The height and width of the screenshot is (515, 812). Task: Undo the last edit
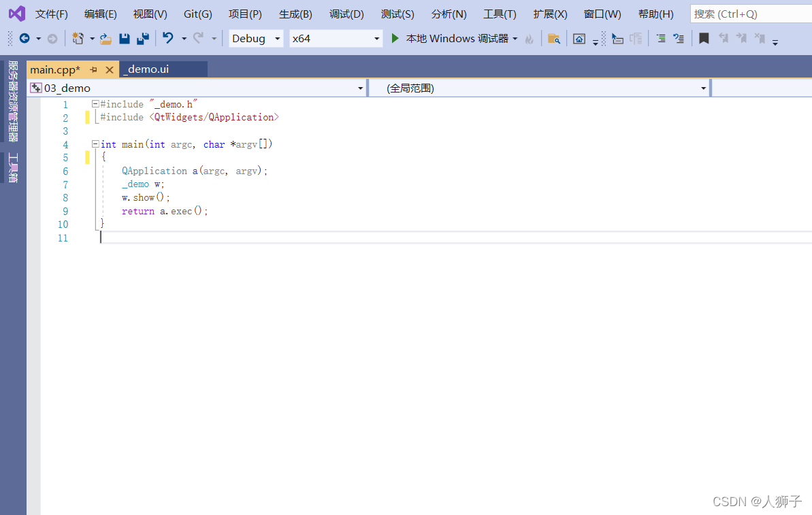pyautogui.click(x=168, y=38)
